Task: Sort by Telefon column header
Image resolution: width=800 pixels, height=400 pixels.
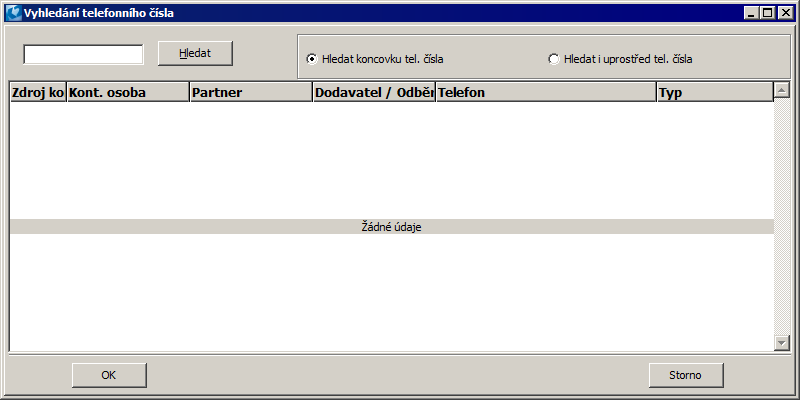Action: pos(546,92)
